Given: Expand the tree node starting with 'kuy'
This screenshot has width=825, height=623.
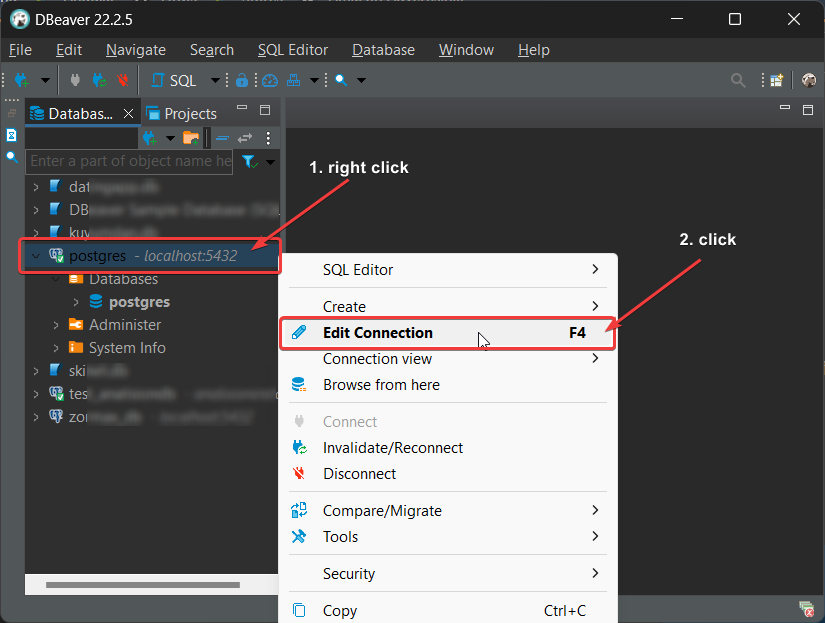Looking at the screenshot, I should pyautogui.click(x=36, y=232).
